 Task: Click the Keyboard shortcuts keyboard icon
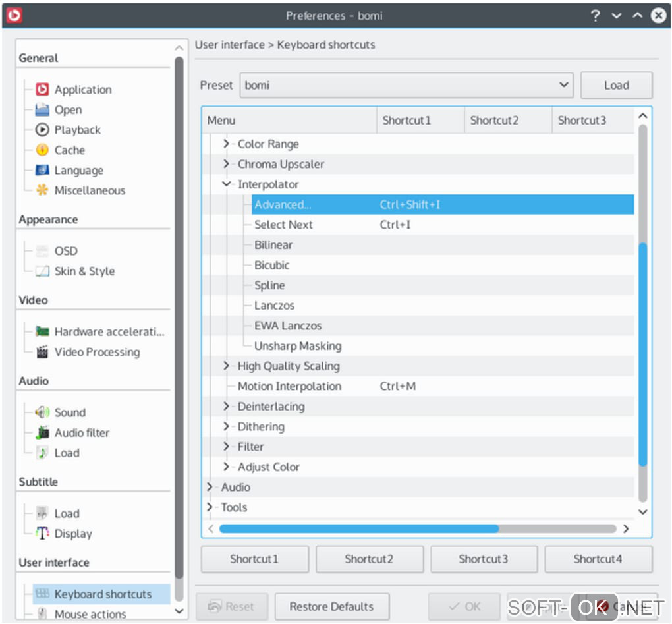pos(42,594)
